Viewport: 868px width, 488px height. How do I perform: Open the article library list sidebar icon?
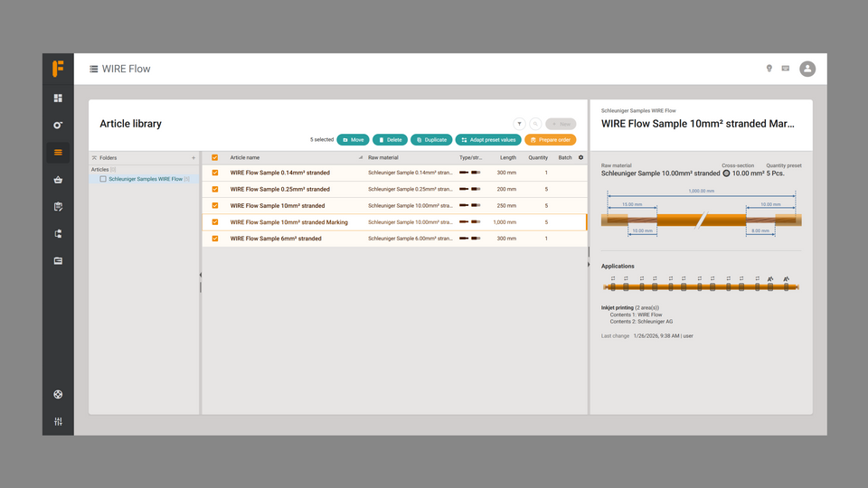[58, 152]
